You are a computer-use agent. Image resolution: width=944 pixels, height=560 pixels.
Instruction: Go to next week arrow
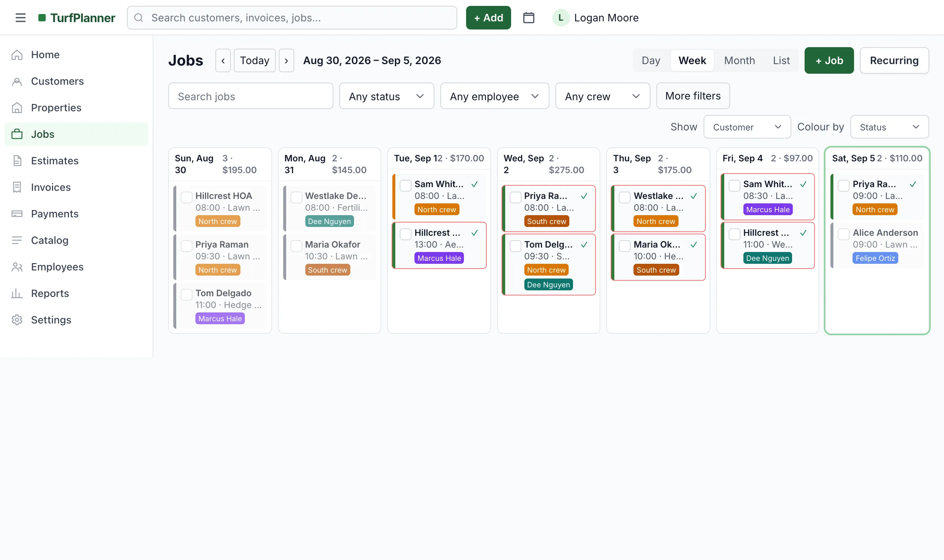tap(286, 60)
